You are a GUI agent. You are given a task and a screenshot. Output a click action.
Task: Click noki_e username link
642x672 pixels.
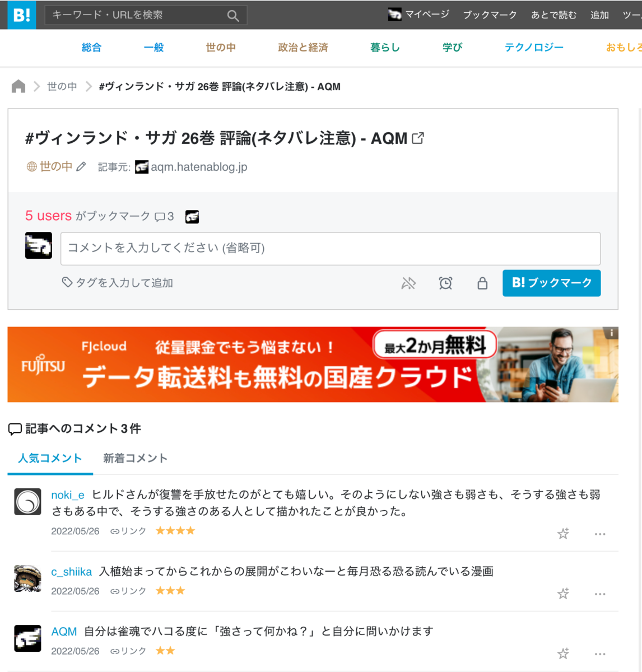(68, 495)
